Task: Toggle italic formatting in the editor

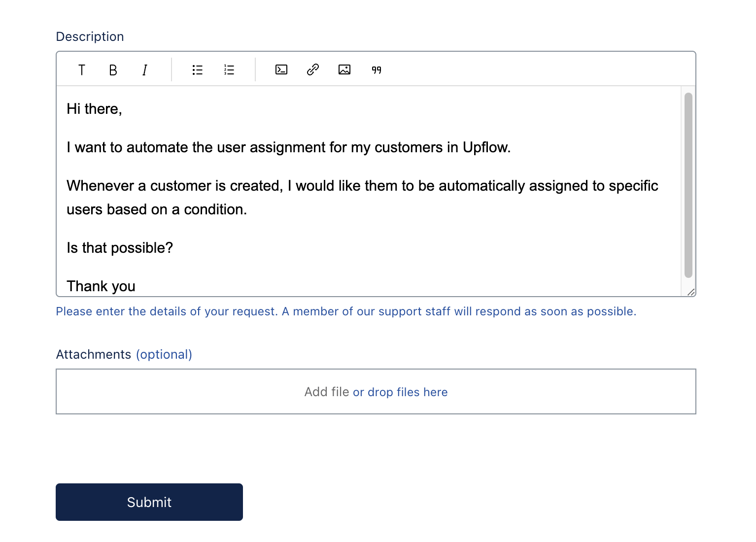Action: pyautogui.click(x=144, y=70)
